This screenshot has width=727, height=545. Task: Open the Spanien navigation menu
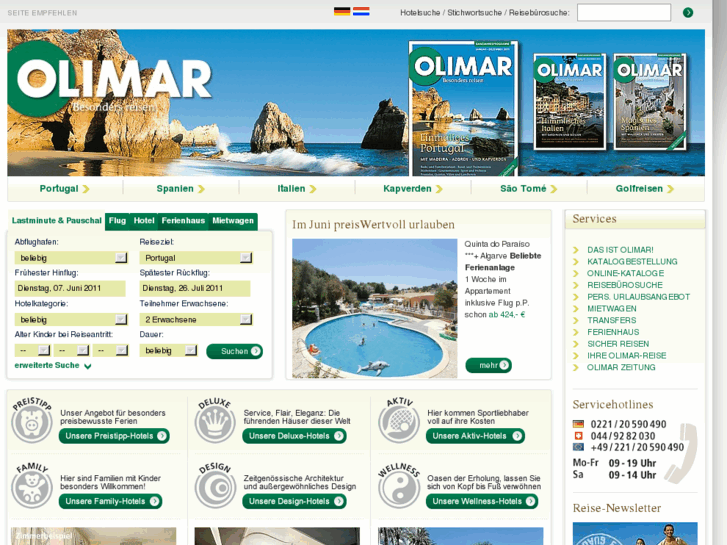pos(180,189)
